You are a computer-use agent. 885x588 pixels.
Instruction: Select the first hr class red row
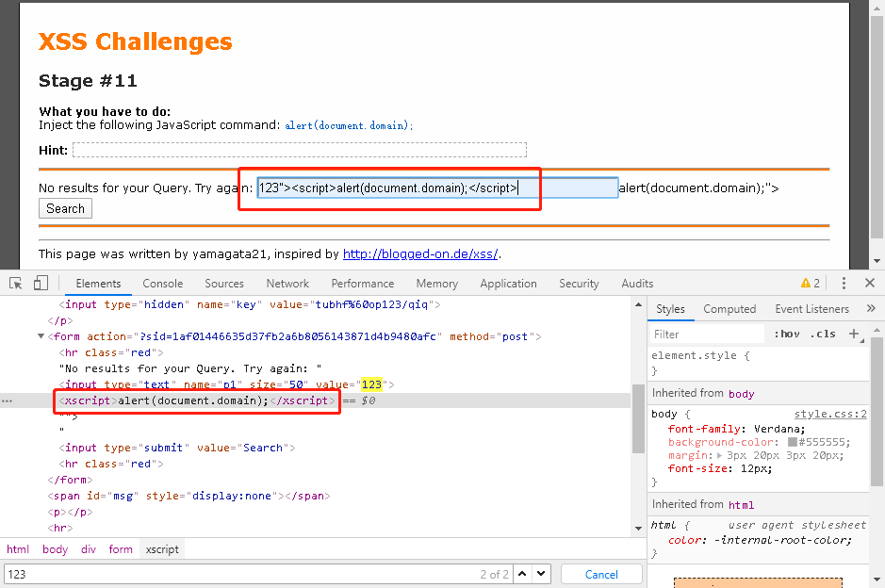(110, 352)
